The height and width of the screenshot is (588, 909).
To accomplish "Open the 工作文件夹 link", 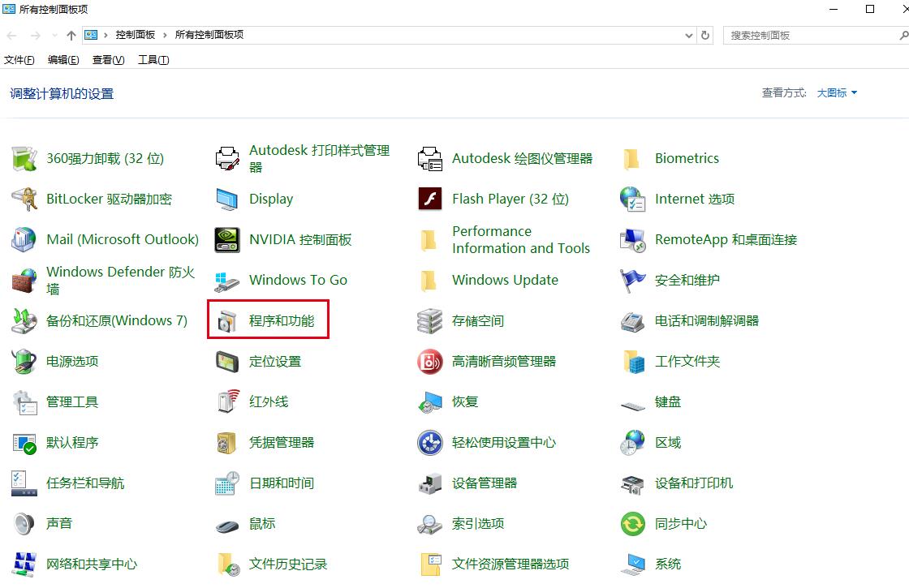I will [687, 361].
